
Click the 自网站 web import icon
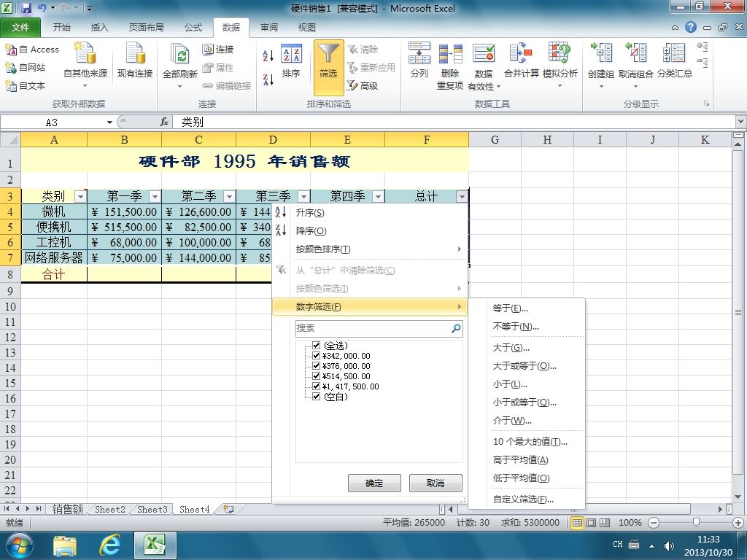(11, 68)
